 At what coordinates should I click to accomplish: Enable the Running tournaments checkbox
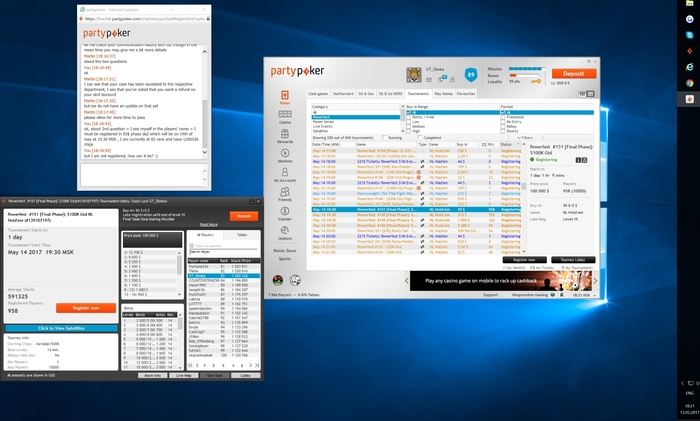pos(385,138)
